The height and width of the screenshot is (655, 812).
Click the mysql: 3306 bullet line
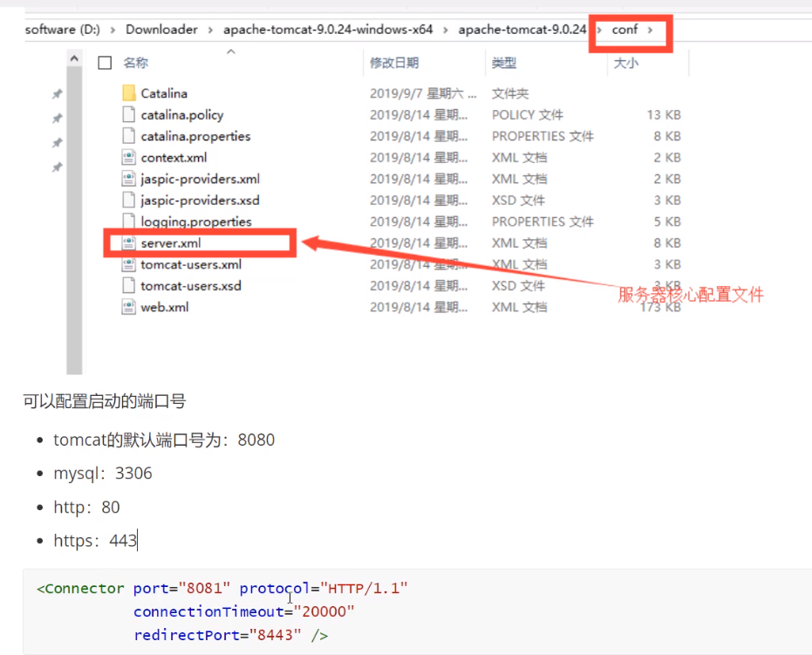(x=103, y=474)
